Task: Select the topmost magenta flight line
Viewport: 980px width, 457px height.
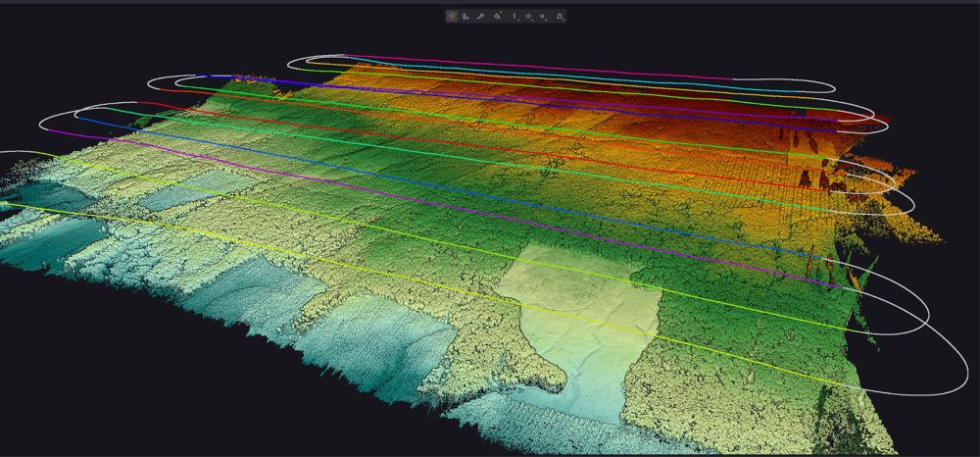Action: tap(539, 66)
